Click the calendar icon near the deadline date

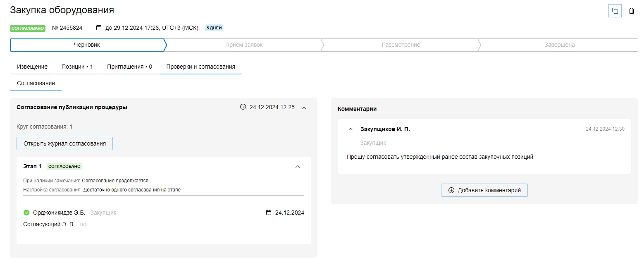pyautogui.click(x=99, y=28)
